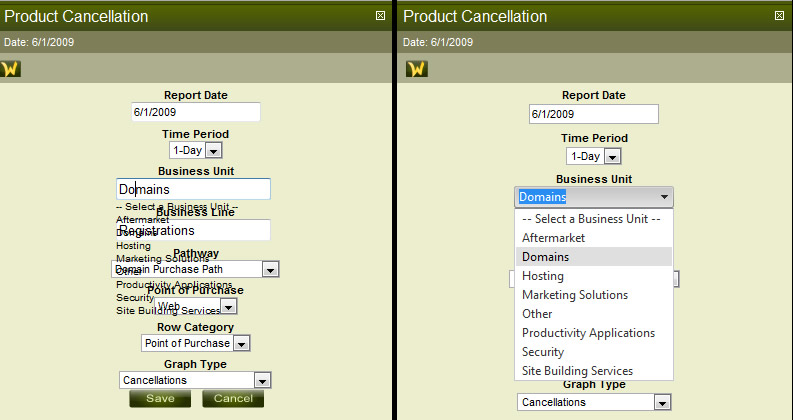793x420 pixels.
Task: Click the W icon in the left panel
Action: tap(11, 69)
